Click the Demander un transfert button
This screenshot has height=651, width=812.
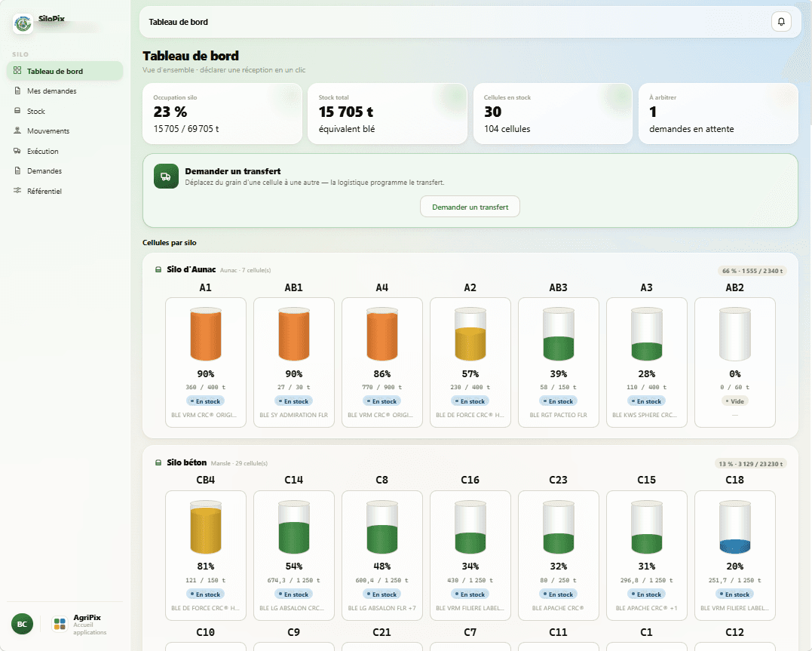pyautogui.click(x=470, y=207)
